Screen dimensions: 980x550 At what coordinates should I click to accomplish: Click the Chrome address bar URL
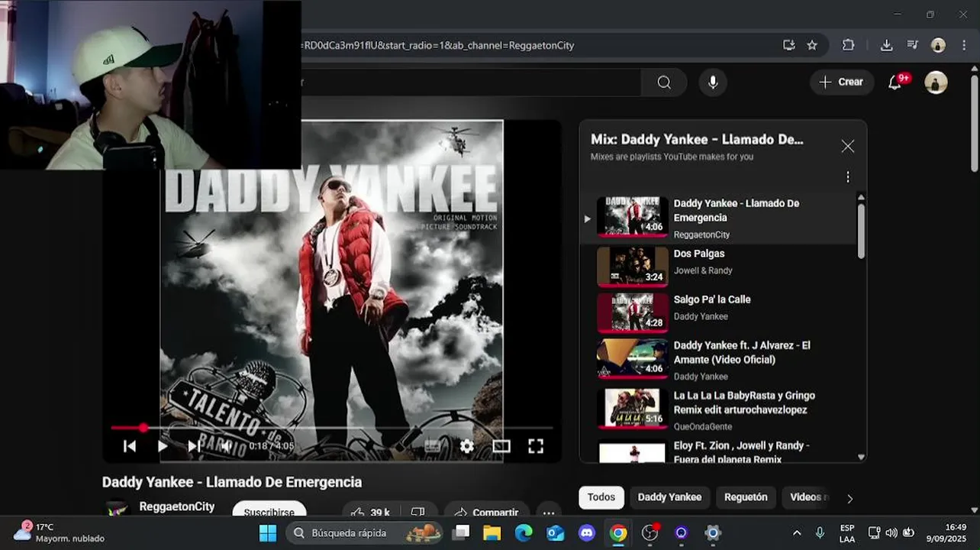438,45
